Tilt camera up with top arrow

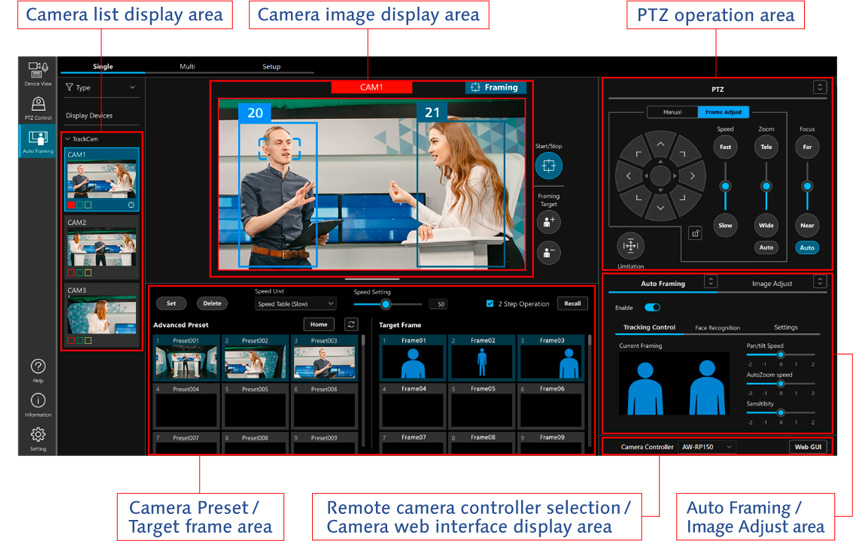coord(660,144)
